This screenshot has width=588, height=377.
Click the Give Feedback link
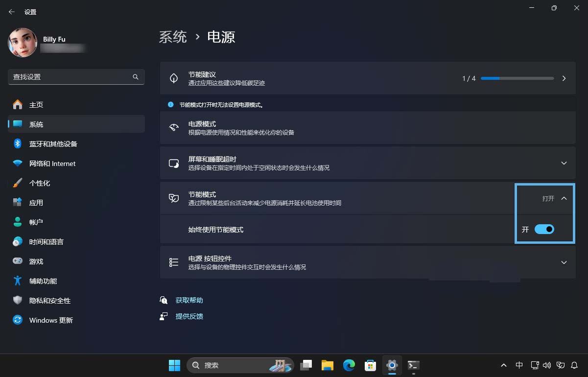click(x=189, y=316)
